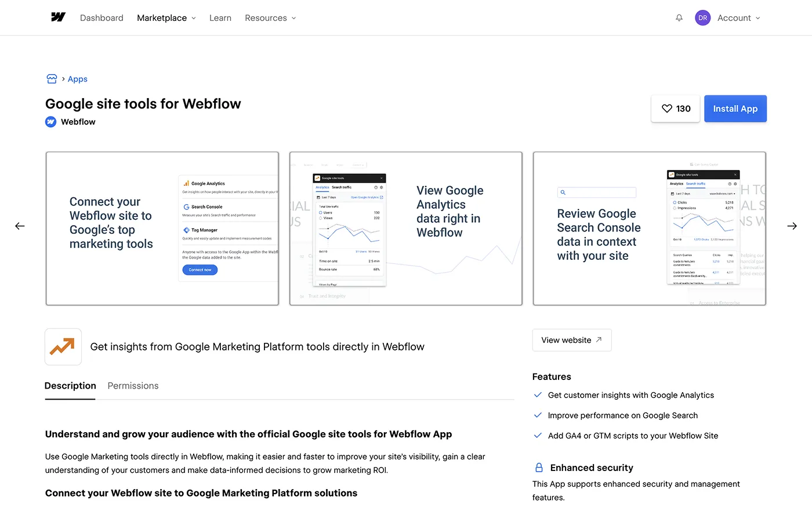The image size is (812, 507).
Task: Advance the carousel with the right arrow
Action: (x=792, y=226)
